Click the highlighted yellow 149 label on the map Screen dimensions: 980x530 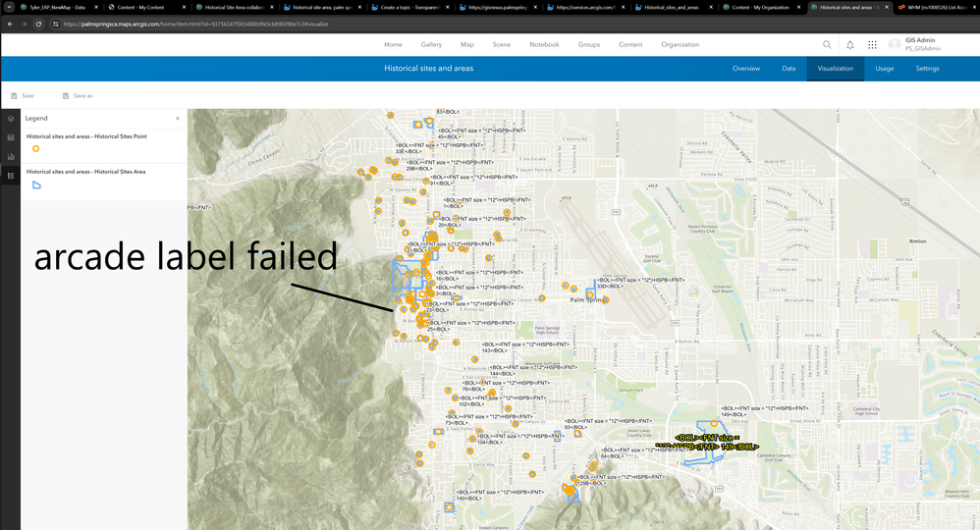[707, 443]
